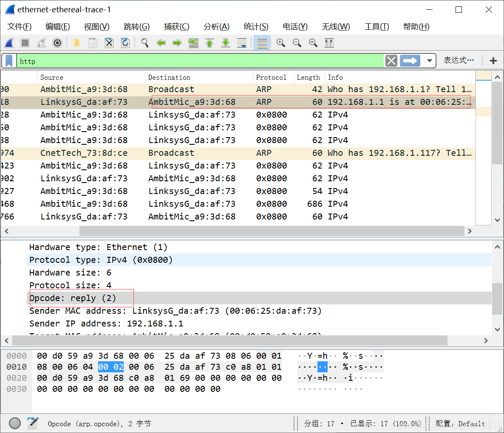Go forward to next packet arrow

tap(177, 43)
